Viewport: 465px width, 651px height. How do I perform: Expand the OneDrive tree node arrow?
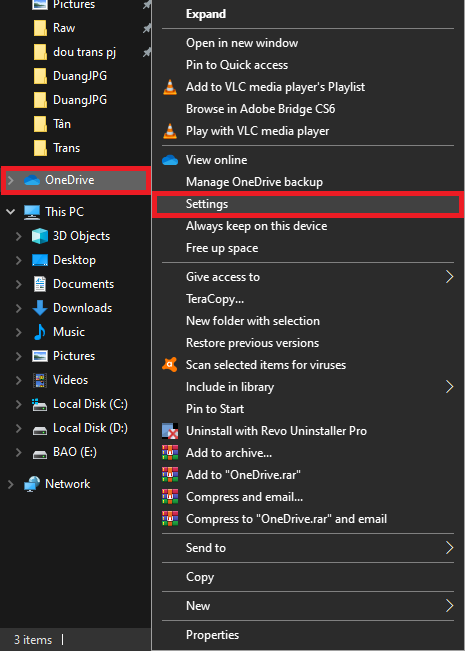[x=11, y=180]
